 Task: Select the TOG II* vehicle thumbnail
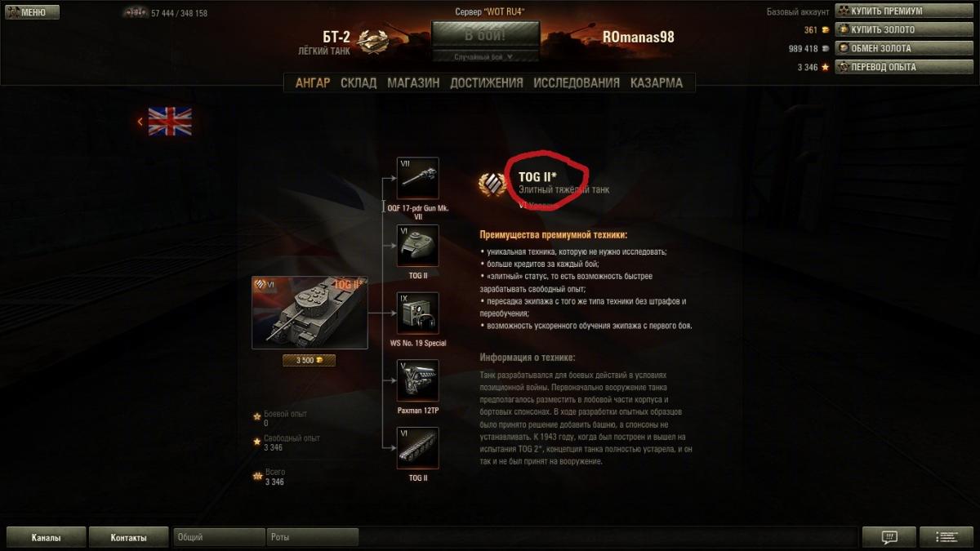310,313
